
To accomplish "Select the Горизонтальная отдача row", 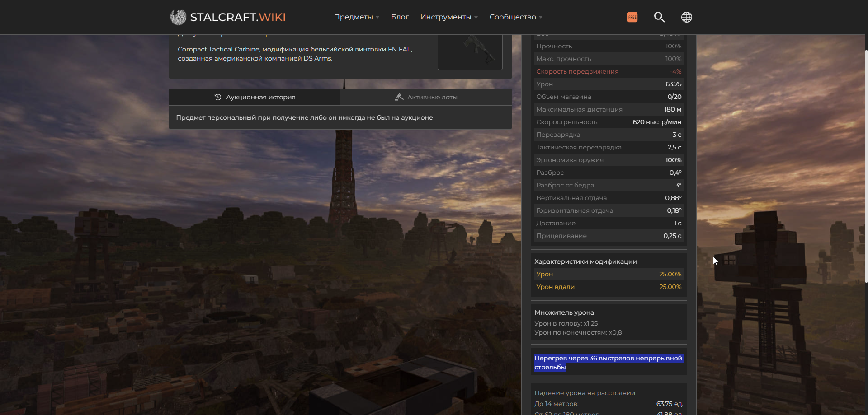I will point(609,210).
